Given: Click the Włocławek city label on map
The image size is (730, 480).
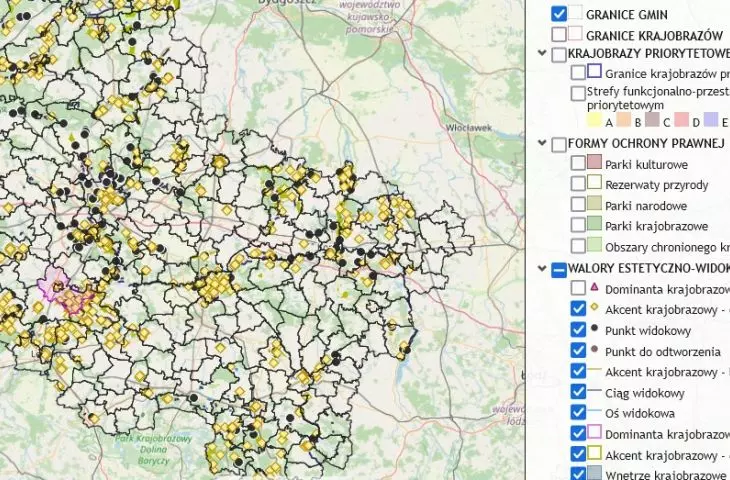Looking at the screenshot, I should [468, 127].
